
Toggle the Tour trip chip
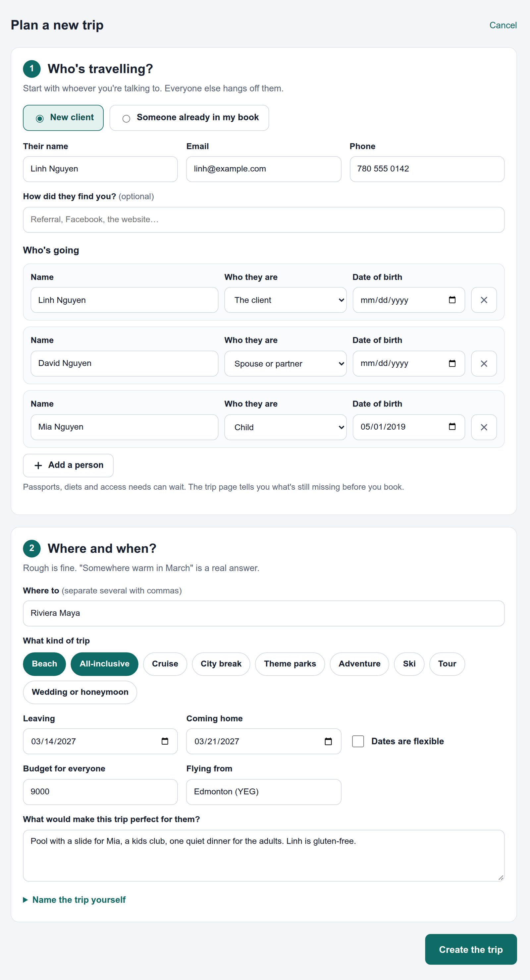(x=447, y=664)
